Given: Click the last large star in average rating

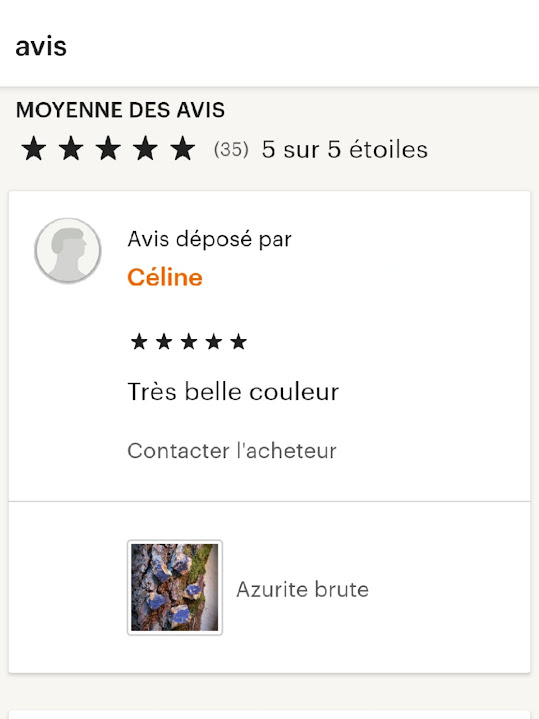Looking at the screenshot, I should tap(183, 149).
